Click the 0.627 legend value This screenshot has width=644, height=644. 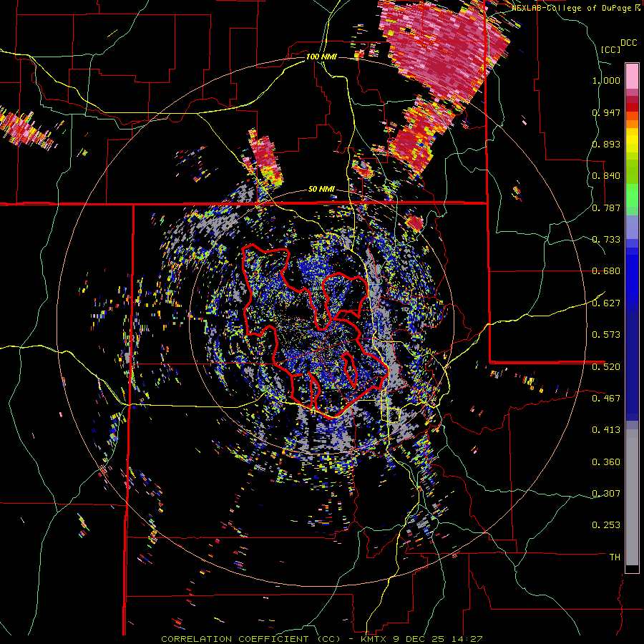click(606, 303)
